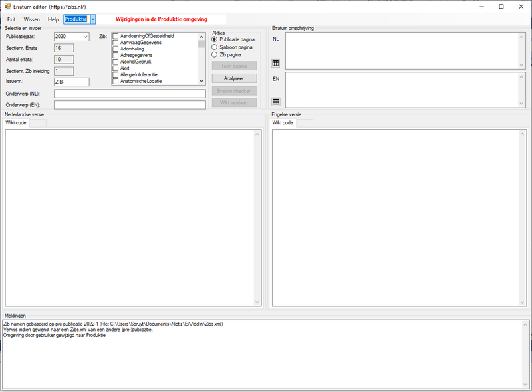
Task: Click the NL omschrijving scroll down arrow
Action: click(x=521, y=65)
